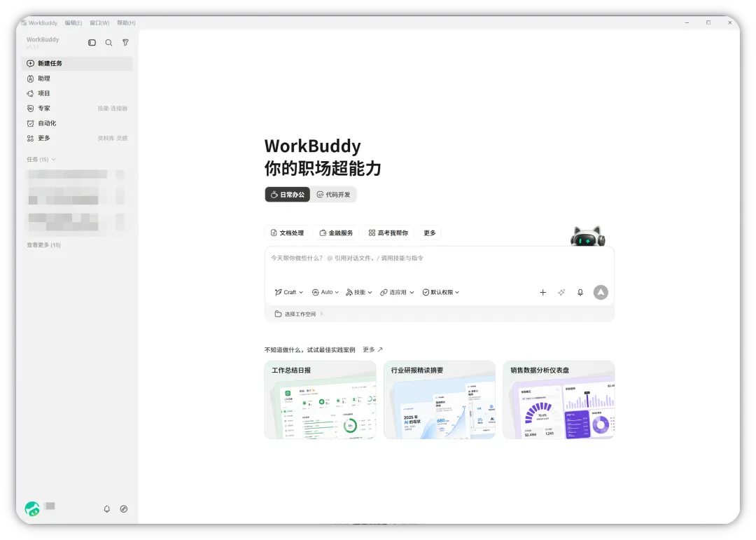Select the 高考我帮你 category chip
The image size is (756, 540).
(388, 233)
